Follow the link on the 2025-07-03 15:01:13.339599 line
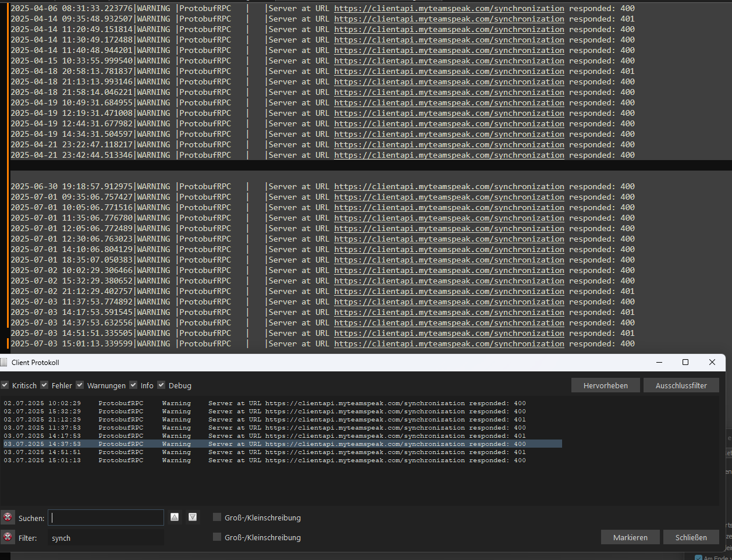Viewport: 732px width, 560px height. click(x=449, y=344)
